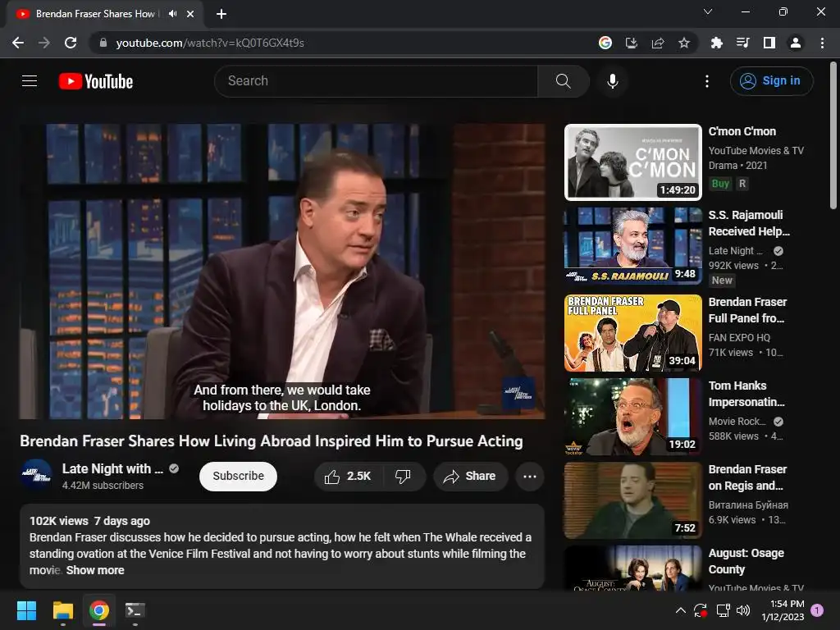Expand description with Show more
Viewport: 840px width, 630px height.
pos(95,571)
